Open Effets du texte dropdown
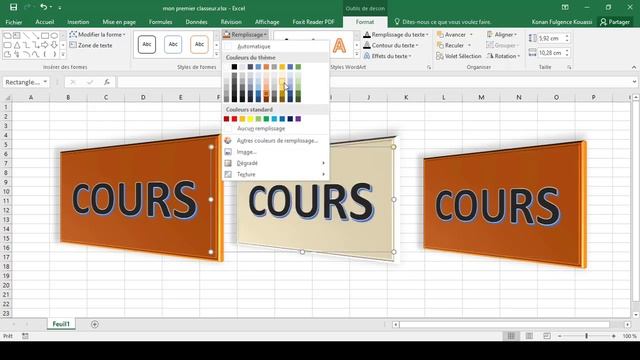640x360 pixels. click(x=388, y=56)
